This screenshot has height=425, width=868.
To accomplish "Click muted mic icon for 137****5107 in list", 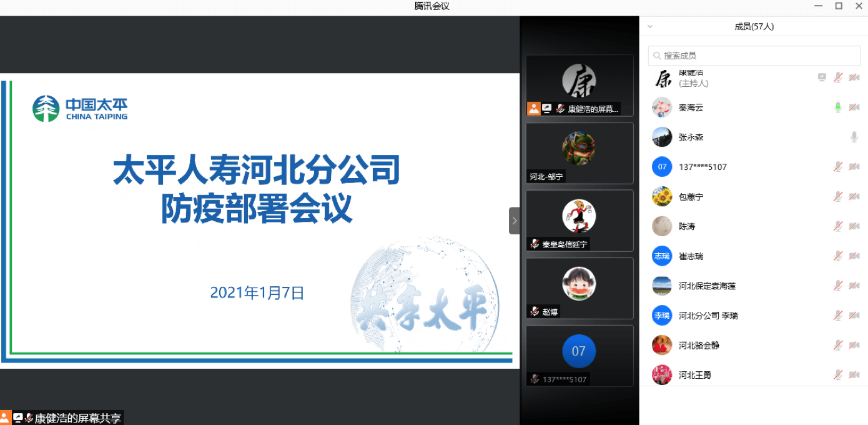I will [838, 167].
